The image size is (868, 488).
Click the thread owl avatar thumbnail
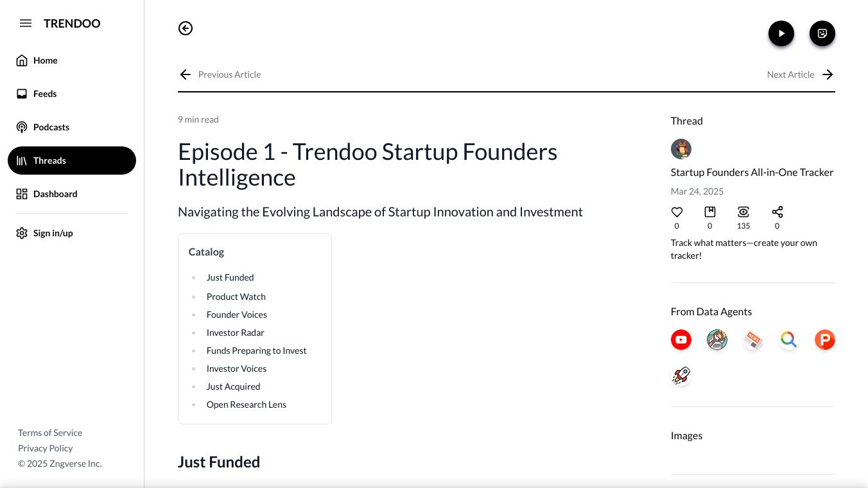click(681, 149)
